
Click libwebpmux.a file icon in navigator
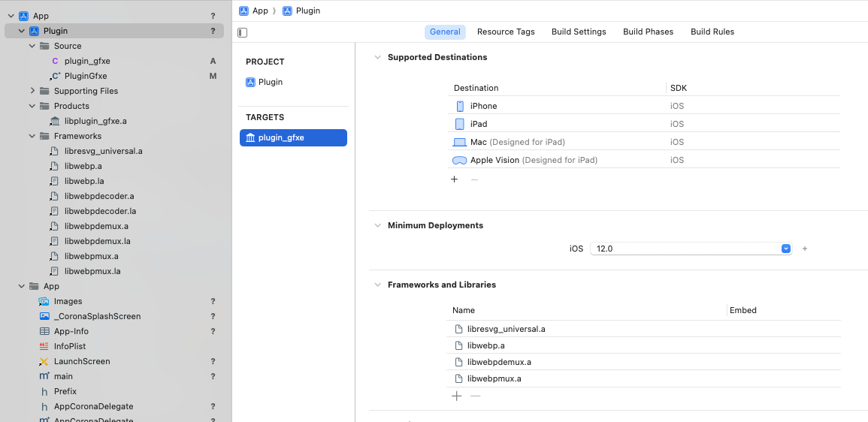54,256
